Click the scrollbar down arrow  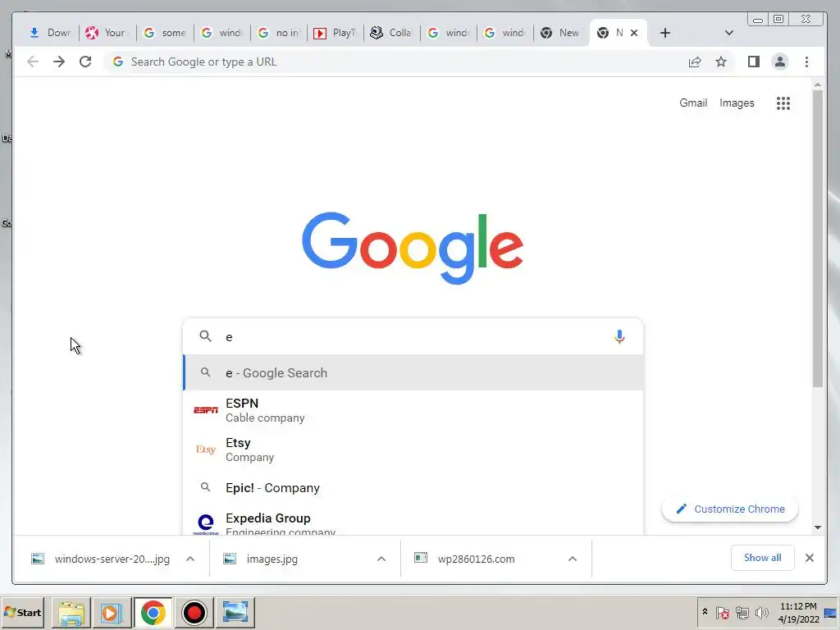coord(818,527)
